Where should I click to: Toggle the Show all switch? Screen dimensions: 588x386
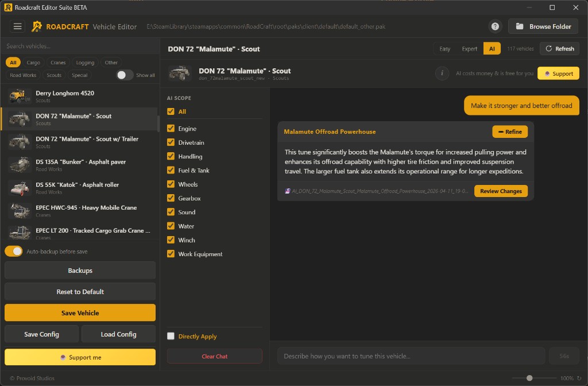coord(125,75)
